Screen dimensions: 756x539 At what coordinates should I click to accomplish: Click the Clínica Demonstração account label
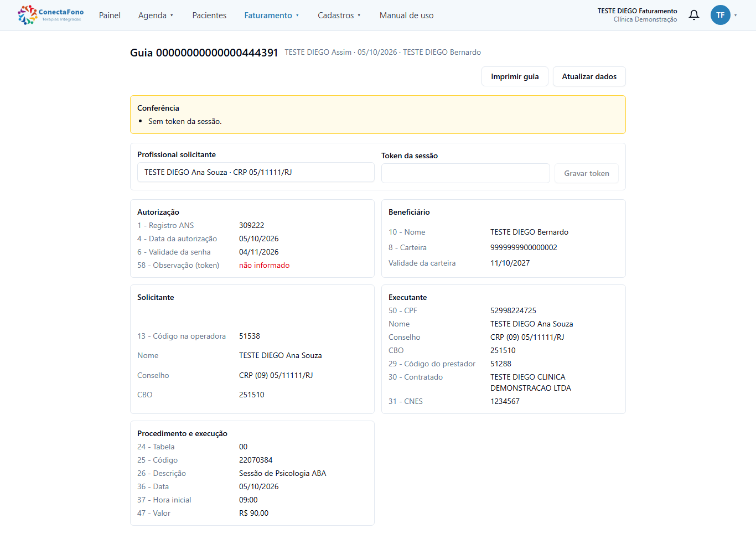[x=645, y=19]
